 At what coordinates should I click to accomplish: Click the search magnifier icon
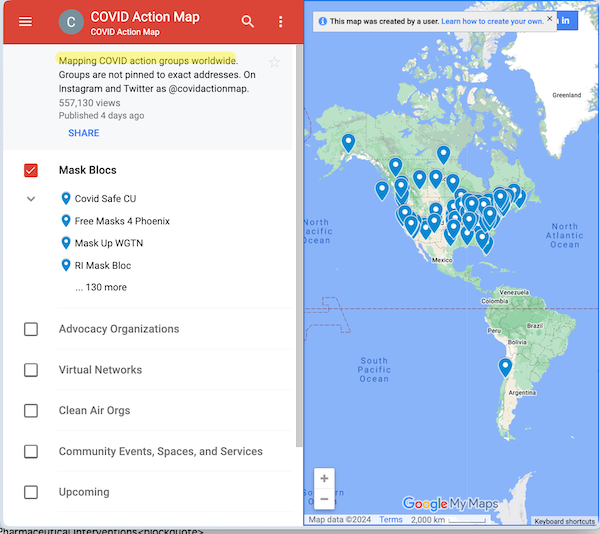[248, 22]
